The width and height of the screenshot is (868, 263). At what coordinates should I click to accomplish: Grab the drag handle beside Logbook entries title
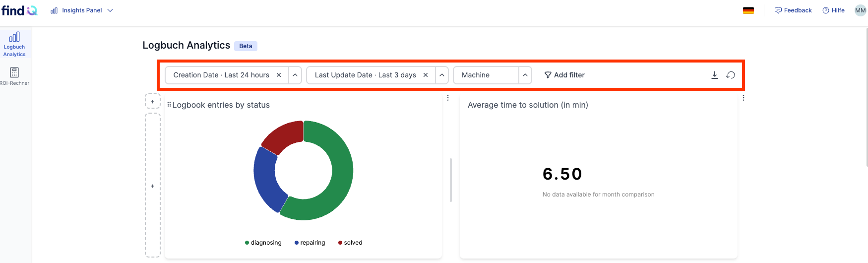[169, 105]
